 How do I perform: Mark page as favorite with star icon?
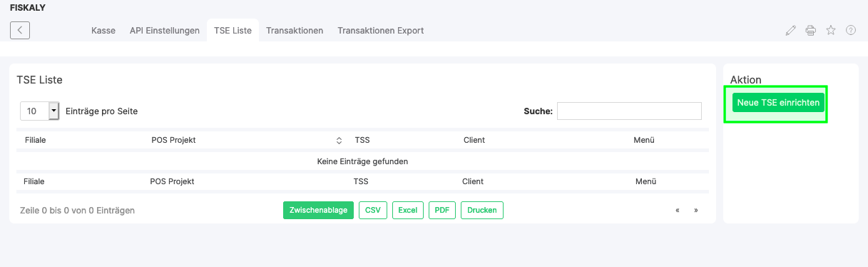(x=830, y=31)
